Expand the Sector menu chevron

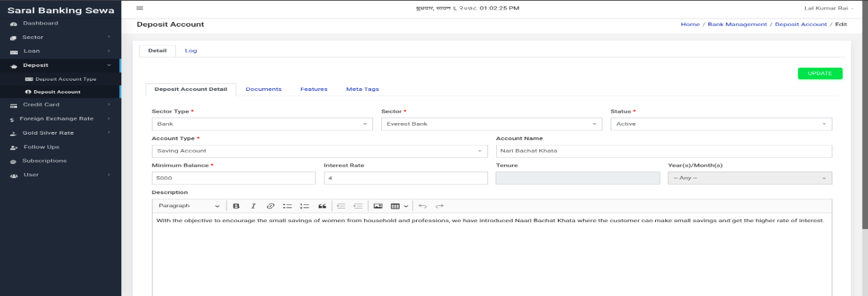pyautogui.click(x=109, y=37)
